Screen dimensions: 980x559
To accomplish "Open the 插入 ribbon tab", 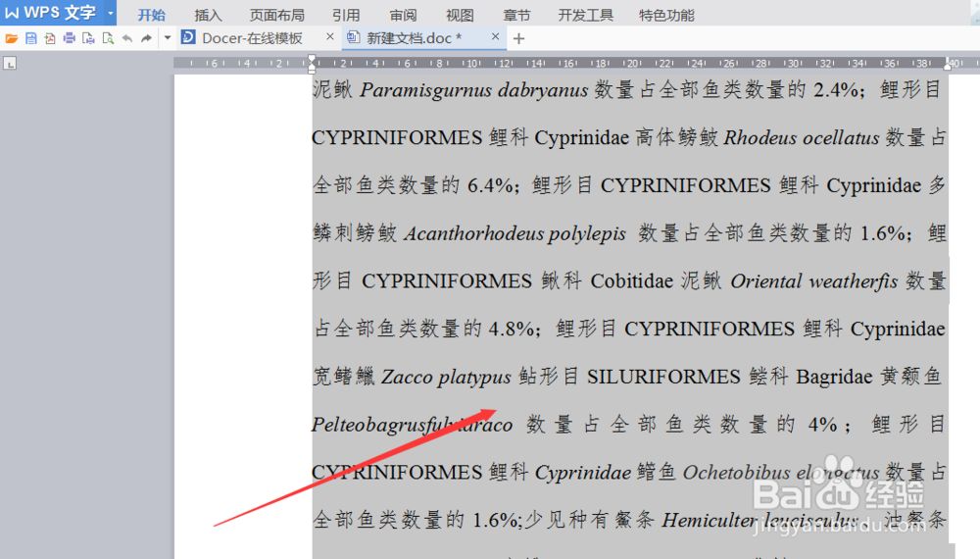I will [x=208, y=15].
